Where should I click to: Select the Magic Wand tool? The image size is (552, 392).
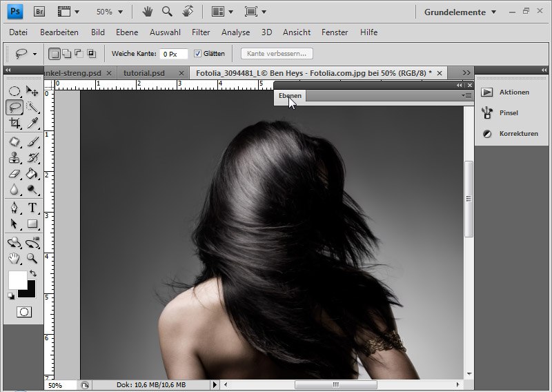pyautogui.click(x=32, y=107)
